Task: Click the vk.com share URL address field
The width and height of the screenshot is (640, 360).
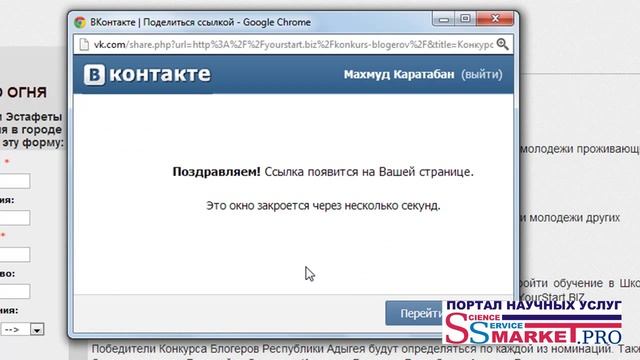Action: [x=293, y=44]
